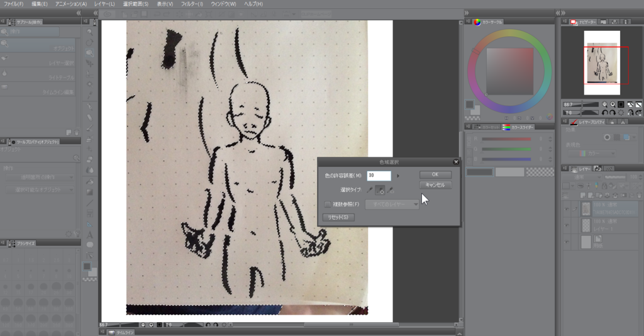Select the subtract-from-selection eyedropper type

click(390, 190)
